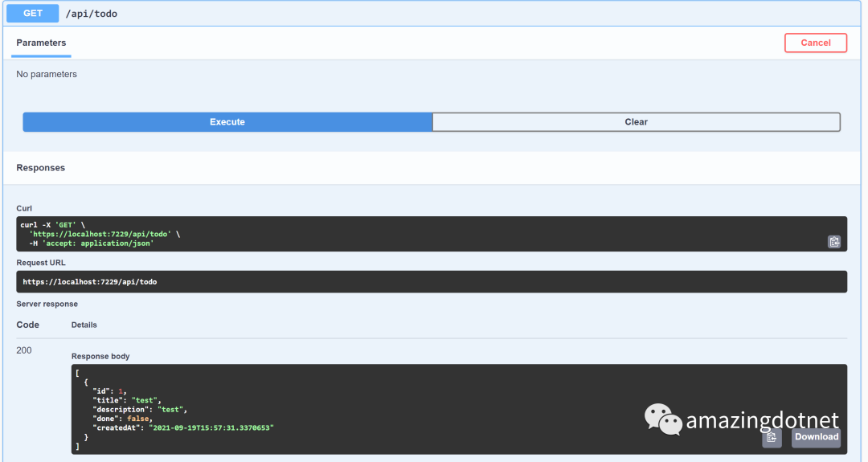Click the Request URL box
868x462 pixels.
pyautogui.click(x=432, y=282)
